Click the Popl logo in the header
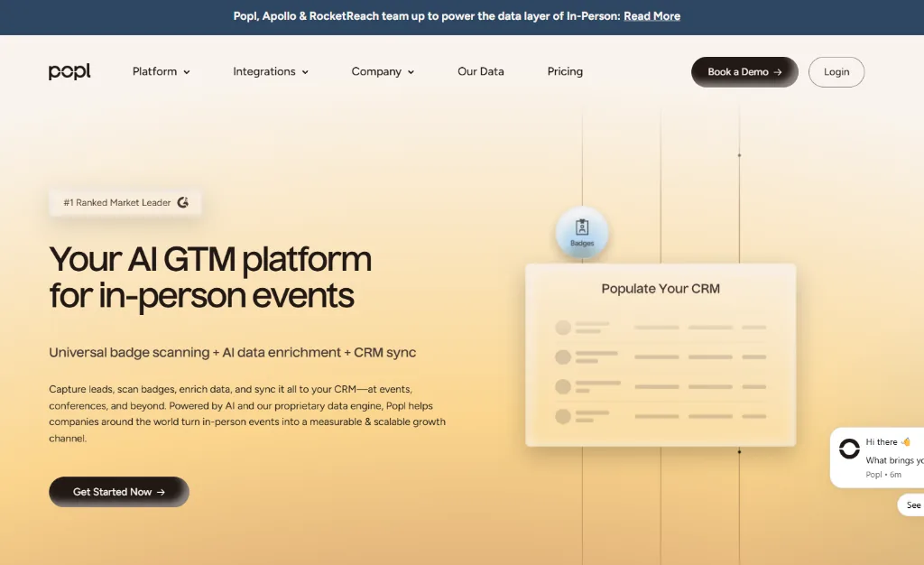The width and height of the screenshot is (924, 565). tap(69, 71)
